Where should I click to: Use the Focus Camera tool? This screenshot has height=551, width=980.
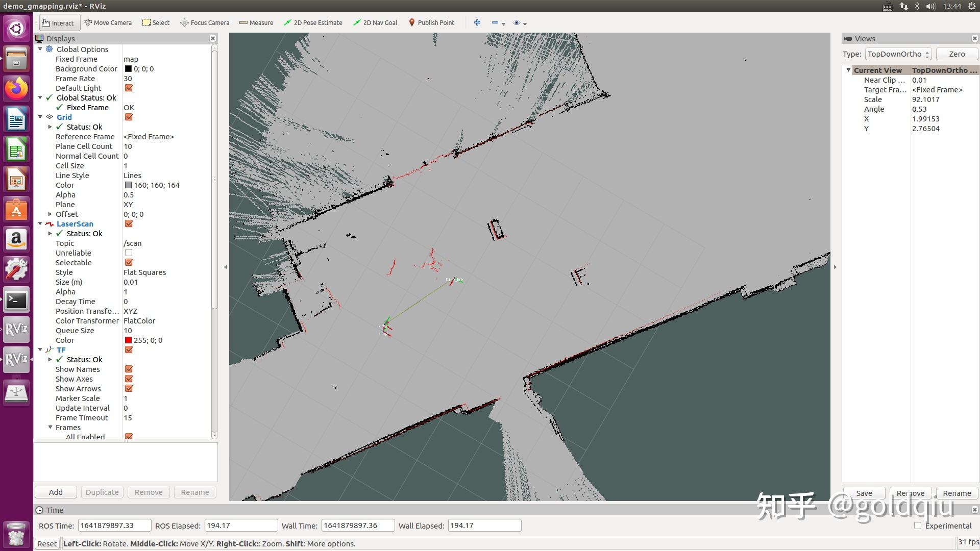204,22
